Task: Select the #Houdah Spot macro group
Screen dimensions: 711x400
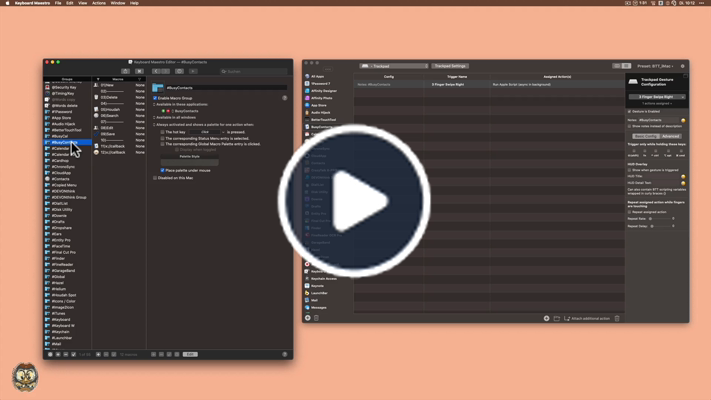Action: [x=64, y=295]
